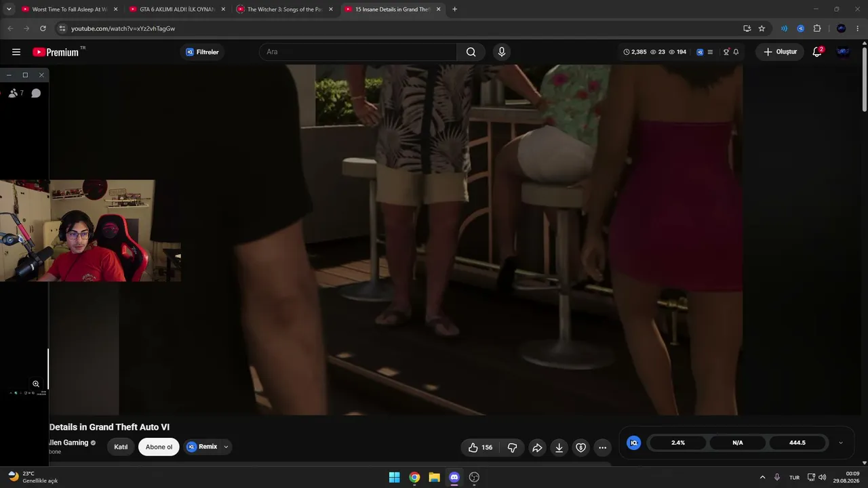Click the overlay zoom magnifier icon
Screen dimensions: 868x488
click(36, 384)
